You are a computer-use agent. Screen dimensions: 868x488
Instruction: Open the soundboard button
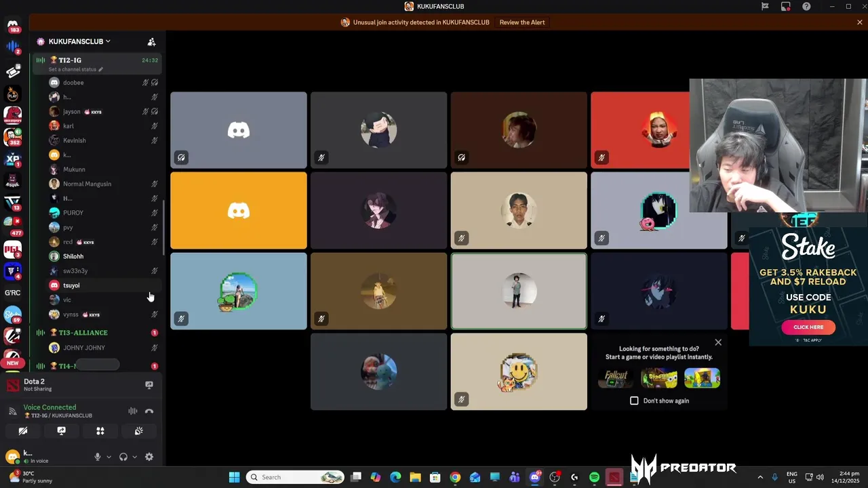pos(139,431)
